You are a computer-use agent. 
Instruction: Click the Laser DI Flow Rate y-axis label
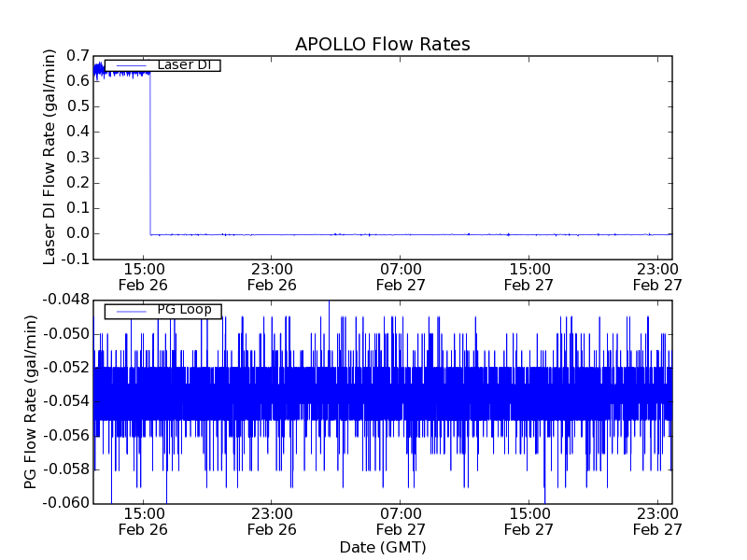(50, 157)
